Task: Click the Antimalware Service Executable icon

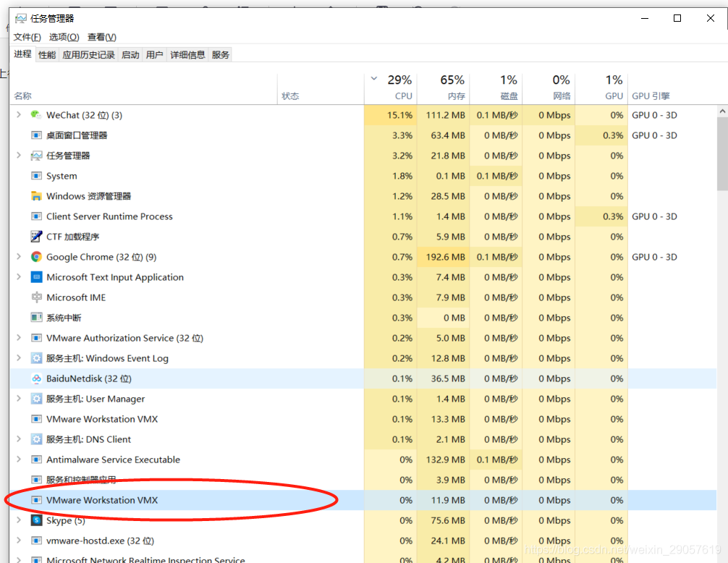Action: click(x=36, y=460)
